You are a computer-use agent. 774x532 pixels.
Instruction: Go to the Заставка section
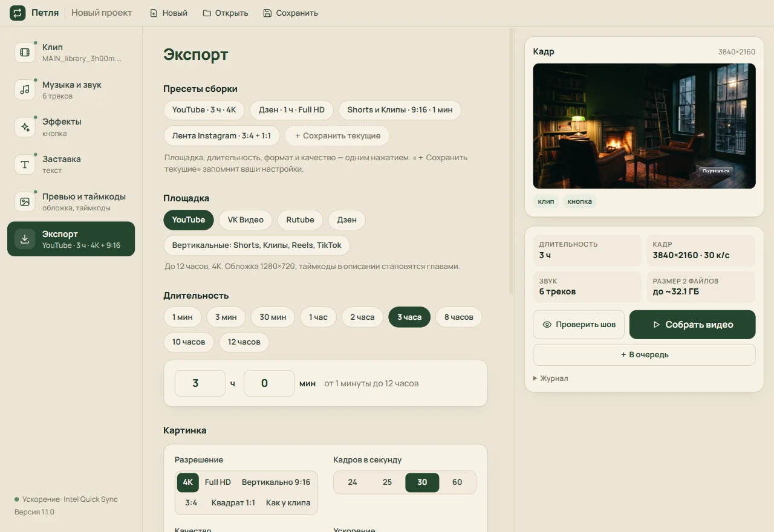coord(71,164)
